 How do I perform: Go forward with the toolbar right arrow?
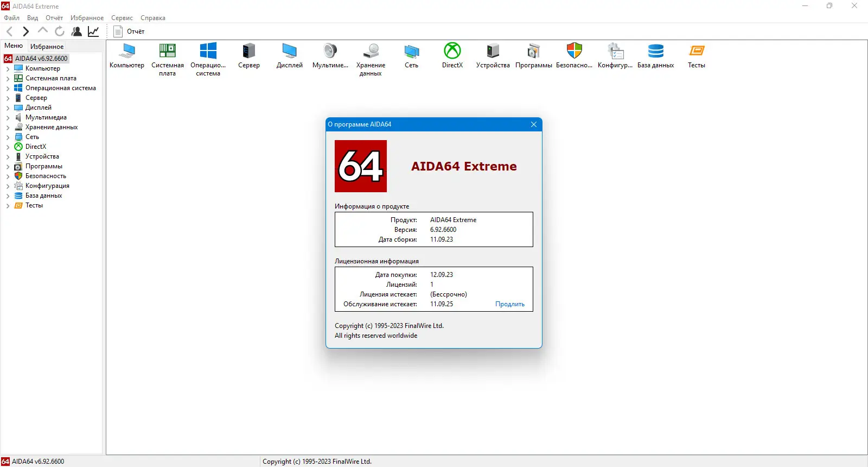pos(25,31)
